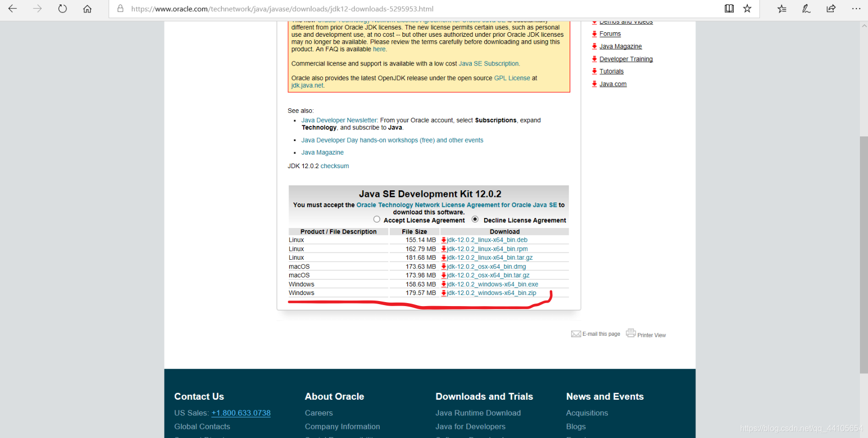Click the Printer View printer icon
Screen dimensions: 868x438
(x=631, y=333)
